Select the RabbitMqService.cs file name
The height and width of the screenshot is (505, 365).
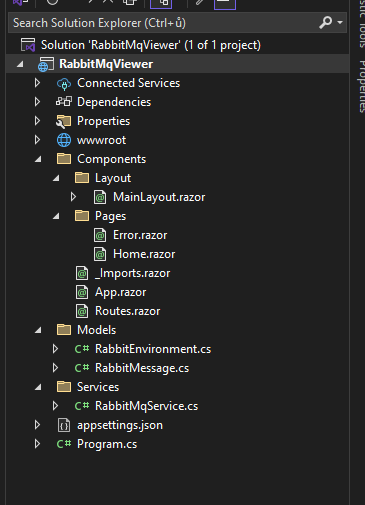(147, 406)
